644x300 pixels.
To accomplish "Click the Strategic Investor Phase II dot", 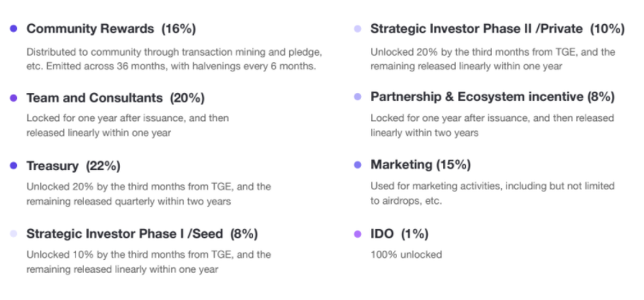I will coord(358,29).
